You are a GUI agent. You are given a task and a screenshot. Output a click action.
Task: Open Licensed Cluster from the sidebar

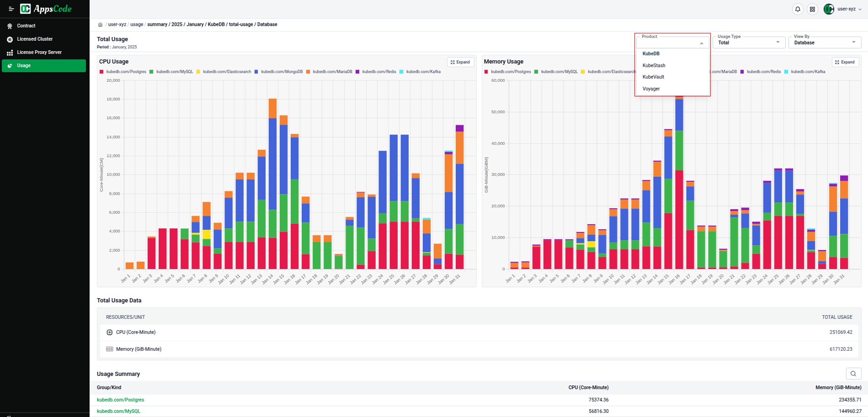[x=9, y=39]
